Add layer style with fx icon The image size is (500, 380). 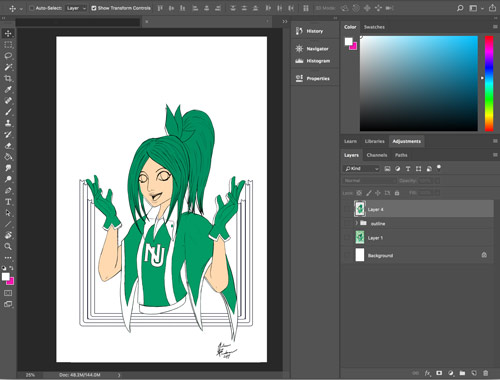tap(428, 373)
